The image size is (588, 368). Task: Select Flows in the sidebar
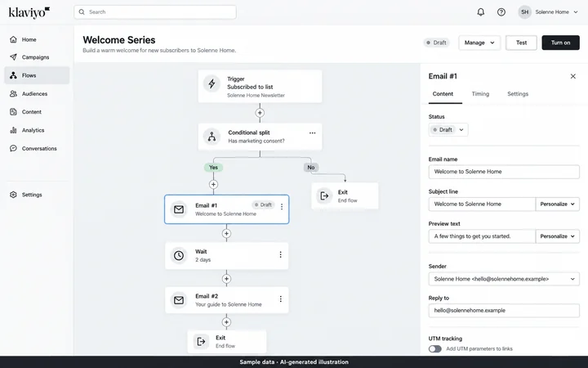click(x=37, y=75)
